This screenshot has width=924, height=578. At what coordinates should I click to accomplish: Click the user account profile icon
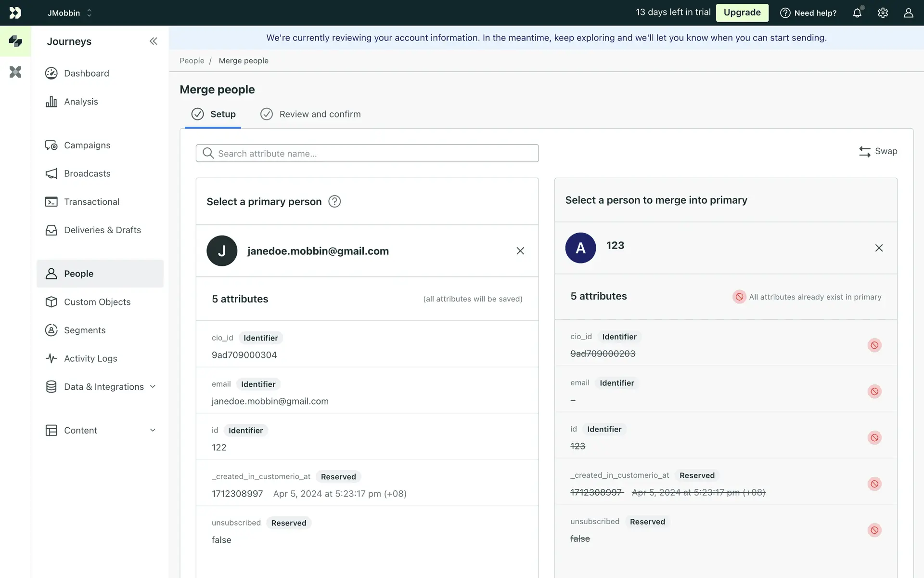pos(908,13)
